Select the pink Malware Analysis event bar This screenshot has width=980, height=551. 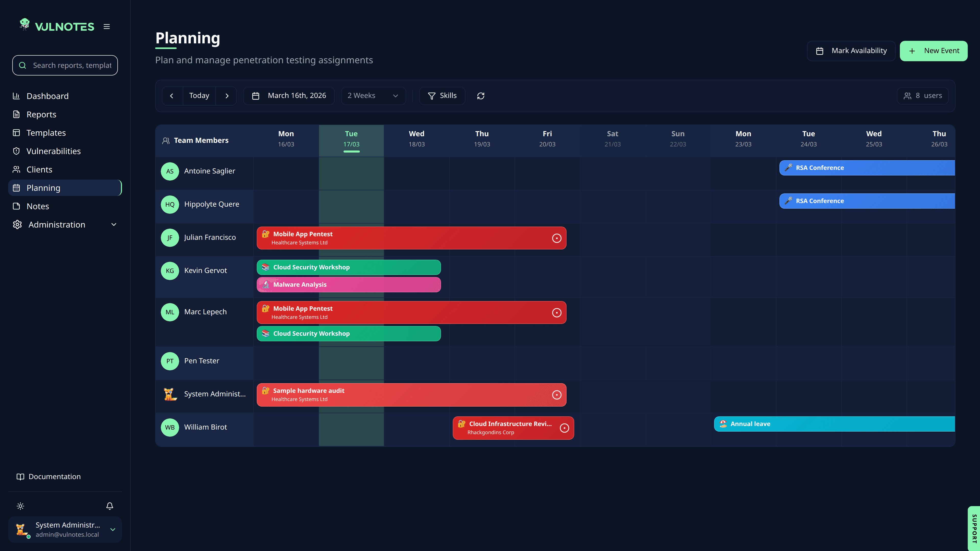point(349,284)
